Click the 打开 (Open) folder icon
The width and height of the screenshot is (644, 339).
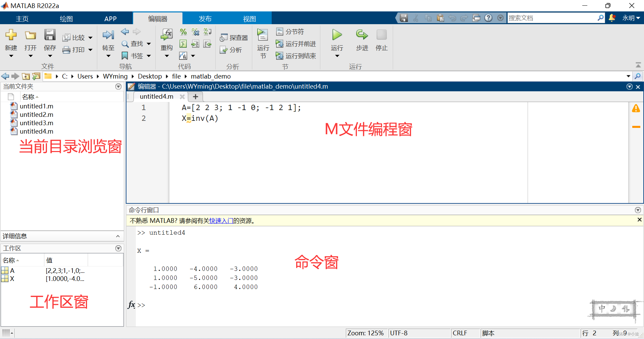[x=31, y=35]
